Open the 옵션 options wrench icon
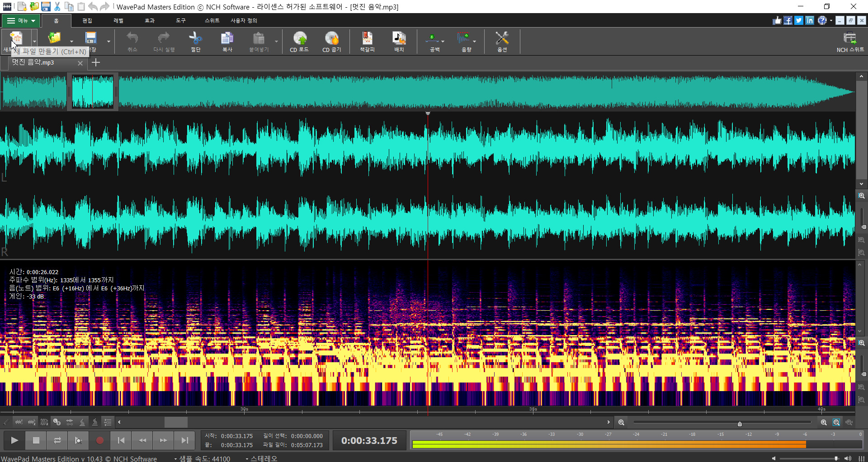The width and height of the screenshot is (868, 462). pyautogui.click(x=502, y=41)
